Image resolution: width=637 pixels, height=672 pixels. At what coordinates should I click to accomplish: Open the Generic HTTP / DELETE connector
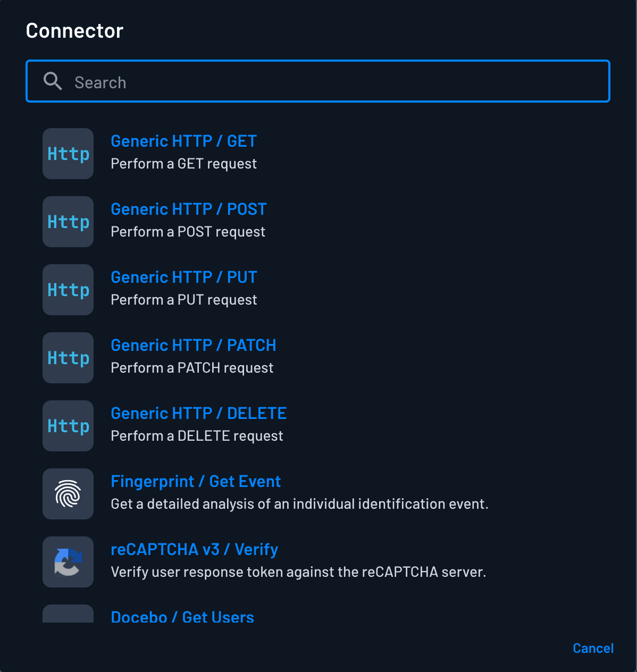pyautogui.click(x=198, y=413)
